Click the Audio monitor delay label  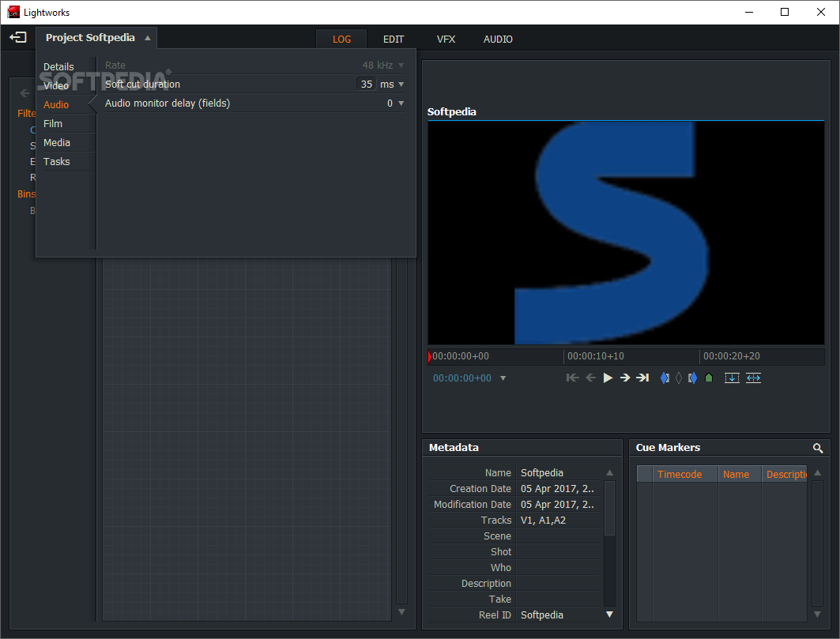click(x=168, y=103)
